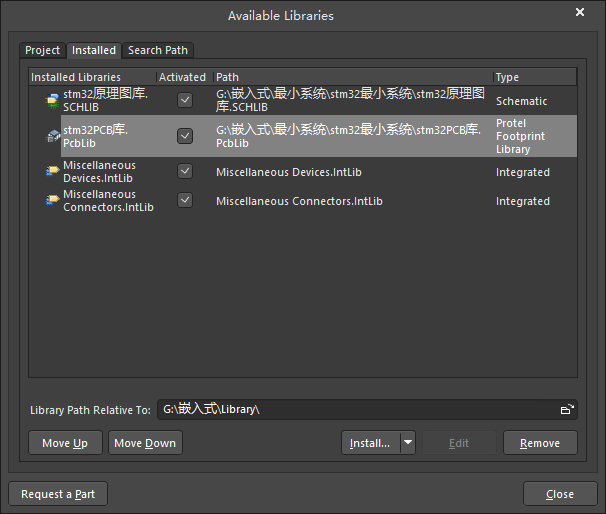Open the browse folder icon for library path
The height and width of the screenshot is (514, 606).
[x=567, y=410]
